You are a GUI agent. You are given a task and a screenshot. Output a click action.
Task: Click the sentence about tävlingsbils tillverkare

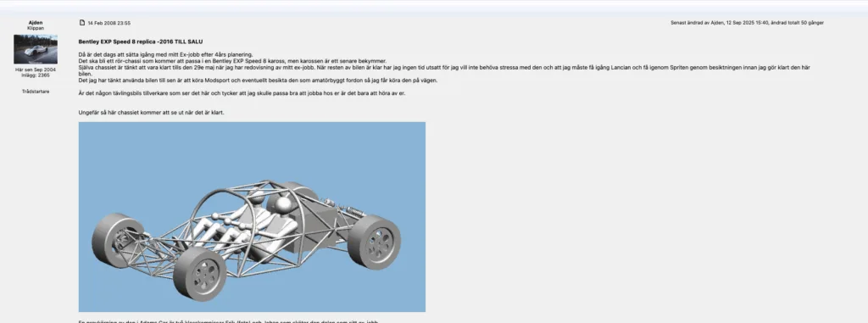pos(242,93)
